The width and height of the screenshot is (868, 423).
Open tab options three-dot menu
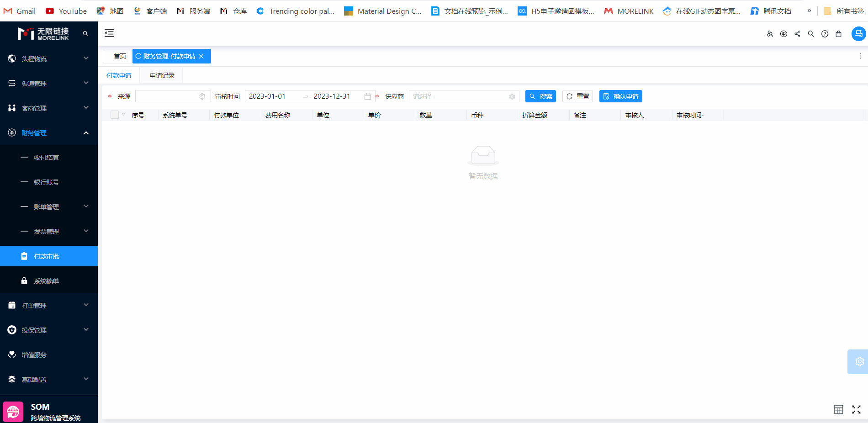(860, 56)
